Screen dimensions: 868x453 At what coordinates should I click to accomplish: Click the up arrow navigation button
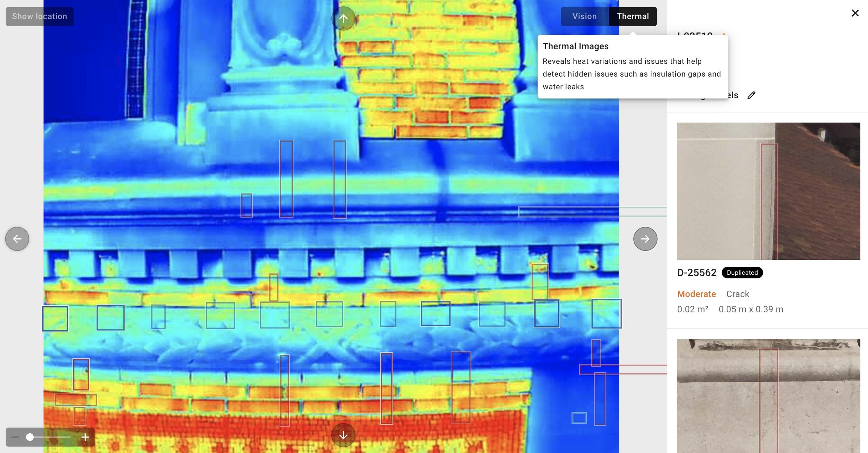click(343, 18)
